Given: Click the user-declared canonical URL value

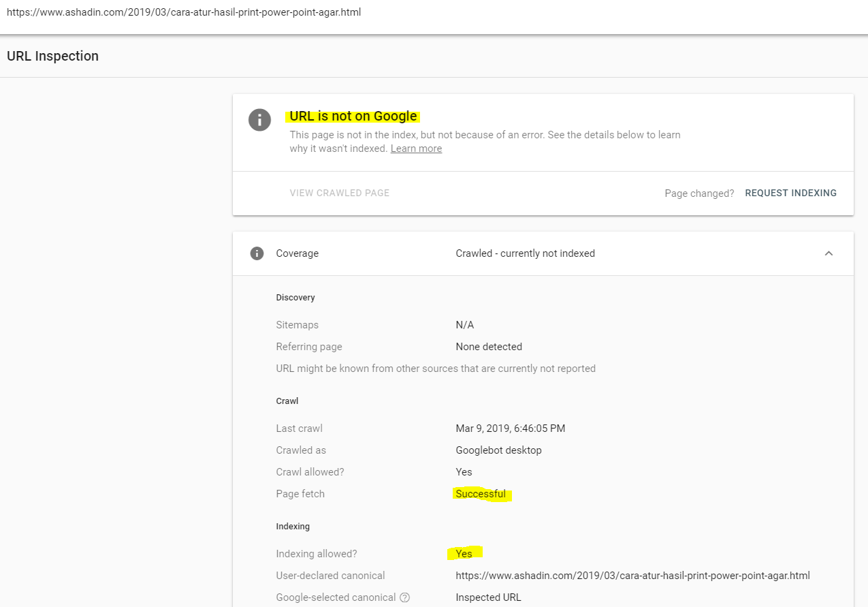Looking at the screenshot, I should 632,576.
